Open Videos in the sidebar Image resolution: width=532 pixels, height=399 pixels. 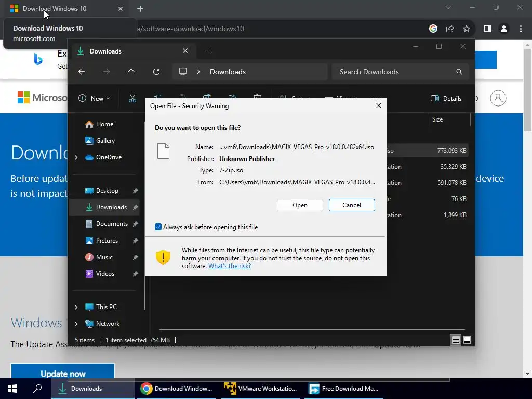(105, 274)
